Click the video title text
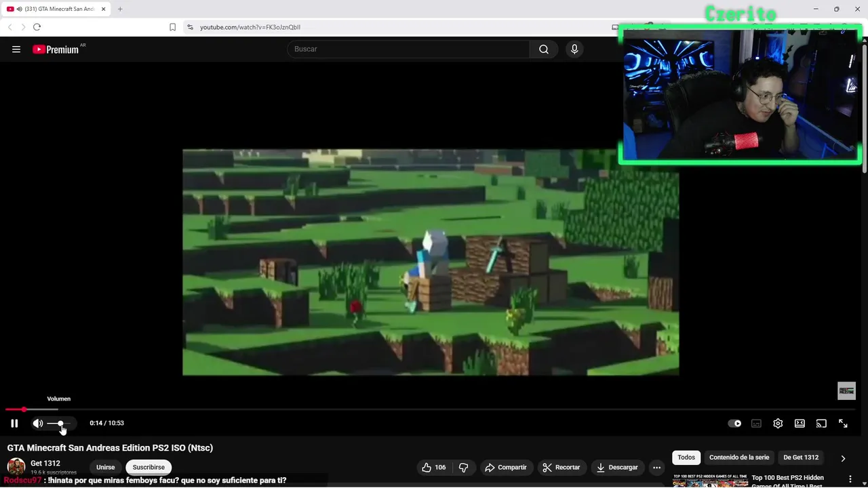 tap(110, 448)
